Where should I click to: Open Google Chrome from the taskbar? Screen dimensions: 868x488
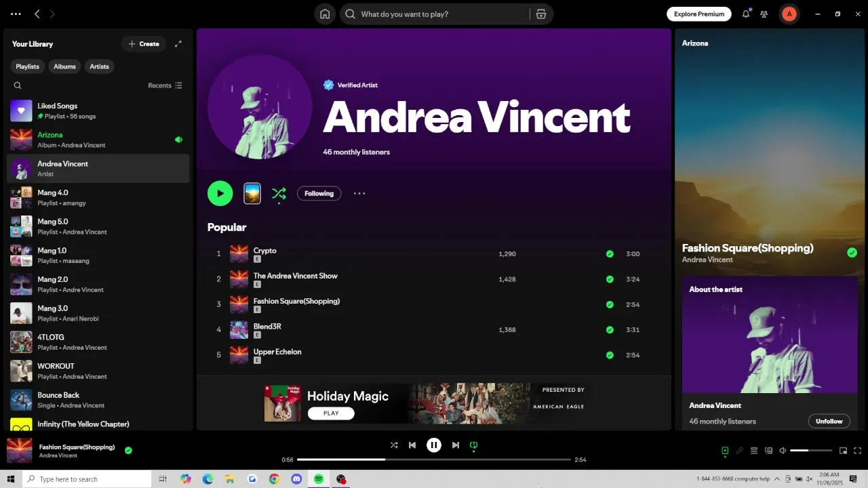(x=274, y=479)
